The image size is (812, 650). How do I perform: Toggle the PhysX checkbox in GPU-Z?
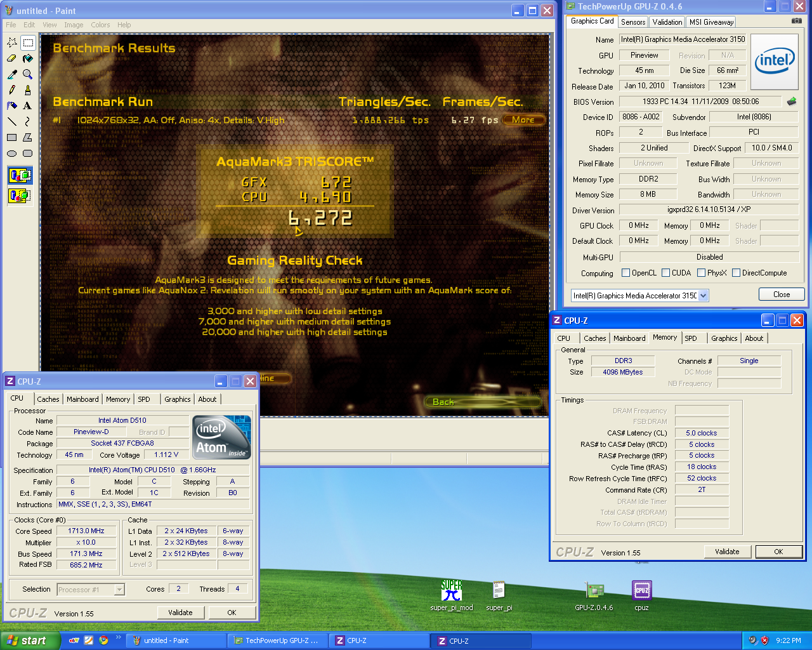702,273
